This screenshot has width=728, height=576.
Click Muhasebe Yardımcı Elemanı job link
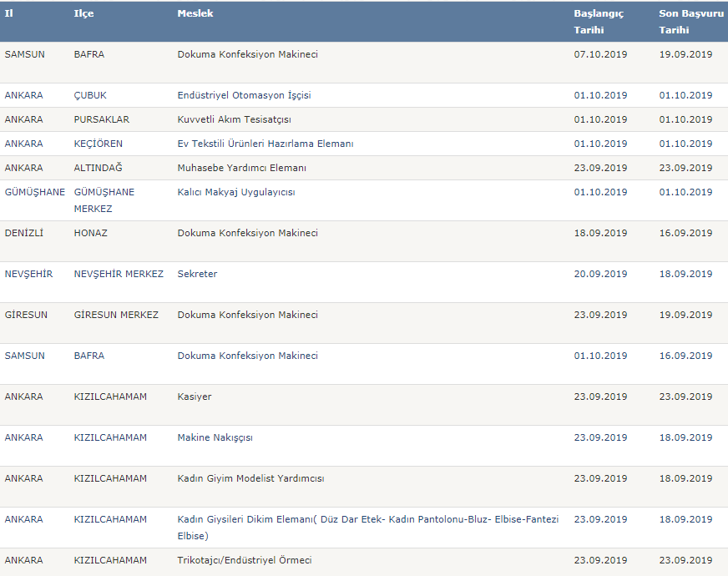[x=241, y=168]
